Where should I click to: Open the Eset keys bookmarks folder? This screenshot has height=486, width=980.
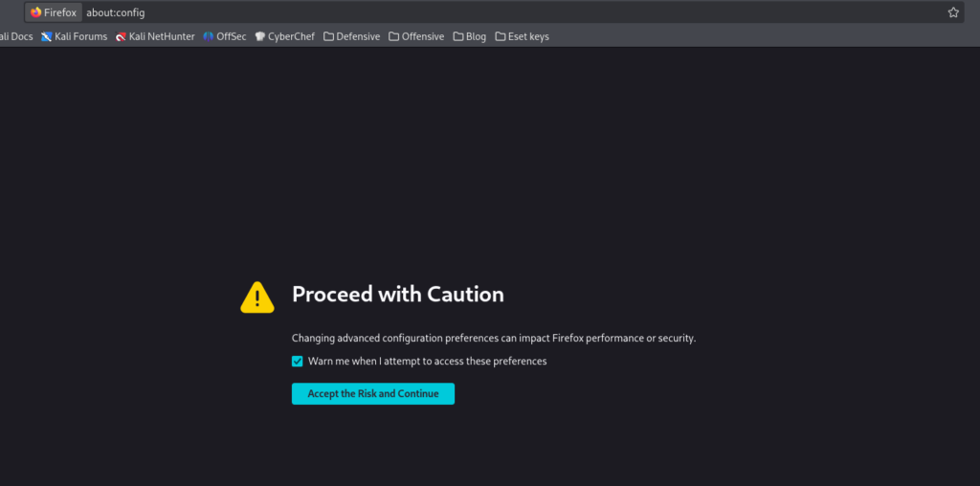[x=522, y=36]
